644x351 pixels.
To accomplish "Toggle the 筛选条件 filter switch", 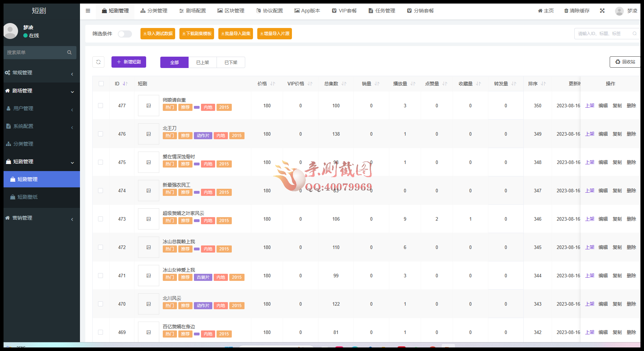I will pos(125,34).
